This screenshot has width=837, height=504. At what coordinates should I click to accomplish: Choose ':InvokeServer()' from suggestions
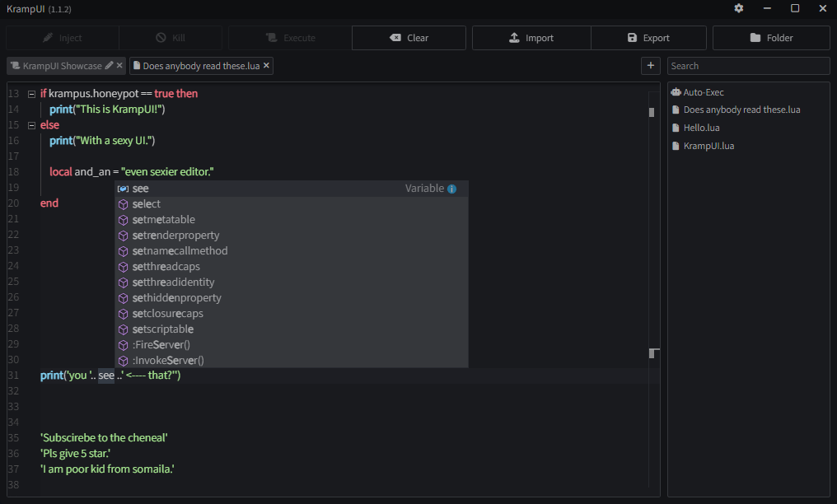tap(292, 361)
